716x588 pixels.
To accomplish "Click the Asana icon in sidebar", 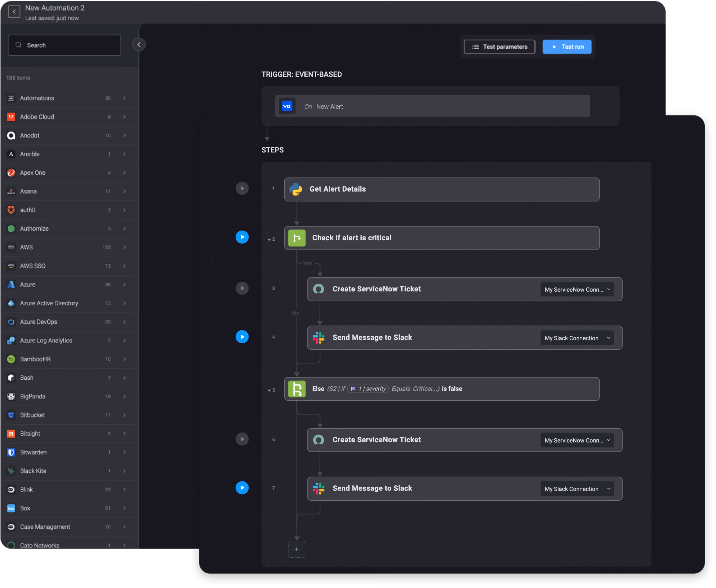I will click(x=11, y=192).
